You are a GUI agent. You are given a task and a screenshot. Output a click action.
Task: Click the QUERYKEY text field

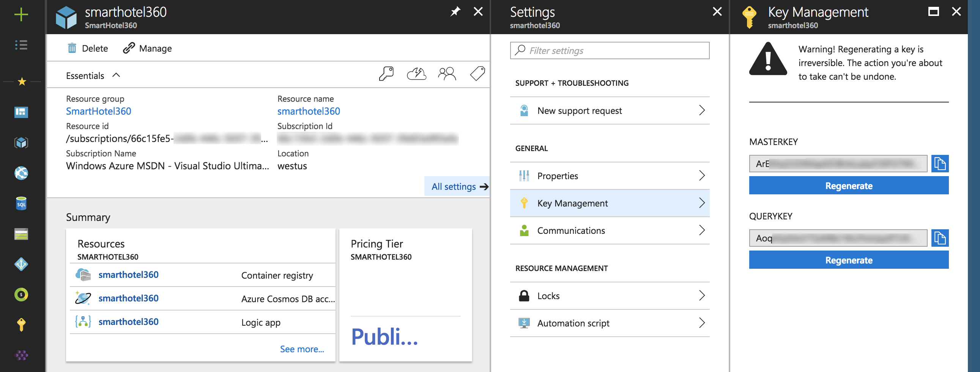pyautogui.click(x=838, y=238)
